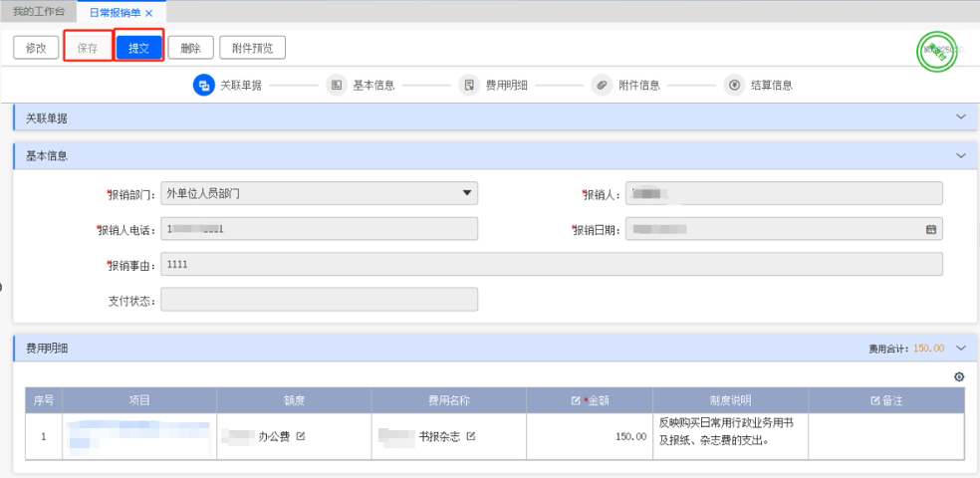This screenshot has height=478, width=980.
Task: Collapse the 关联单据 section
Action: point(960,118)
